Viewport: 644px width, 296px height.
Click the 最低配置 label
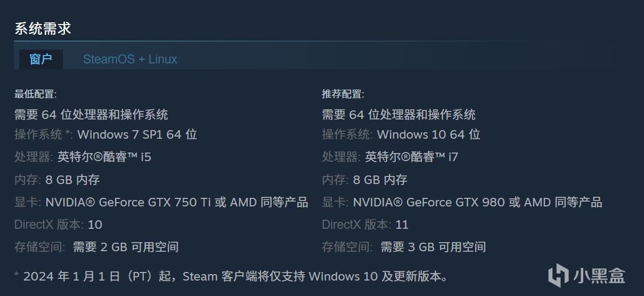pyautogui.click(x=35, y=94)
